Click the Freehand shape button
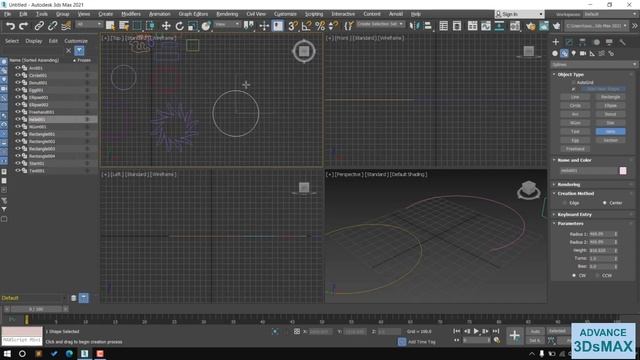The height and width of the screenshot is (360, 640). click(x=575, y=149)
